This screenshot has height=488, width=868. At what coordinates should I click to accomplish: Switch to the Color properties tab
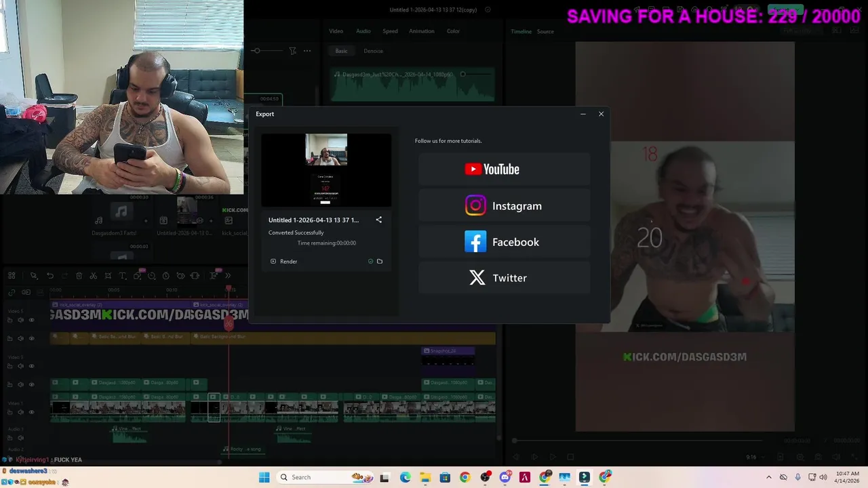coord(453,31)
